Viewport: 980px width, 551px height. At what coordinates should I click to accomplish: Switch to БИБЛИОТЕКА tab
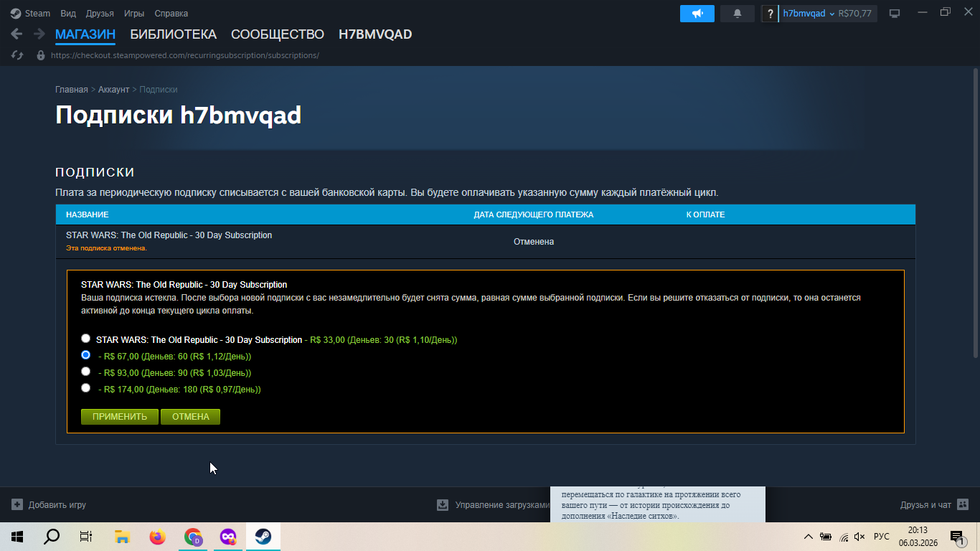coord(173,34)
